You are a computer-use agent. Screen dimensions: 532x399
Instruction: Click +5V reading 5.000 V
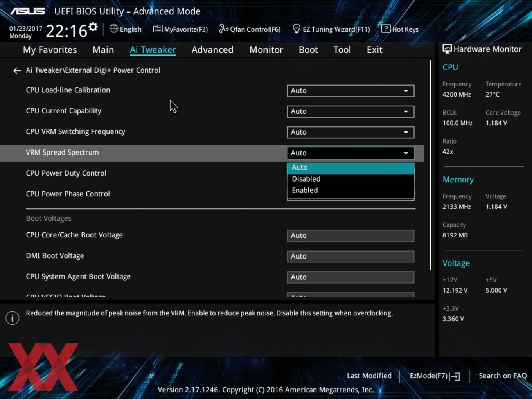pyautogui.click(x=496, y=290)
